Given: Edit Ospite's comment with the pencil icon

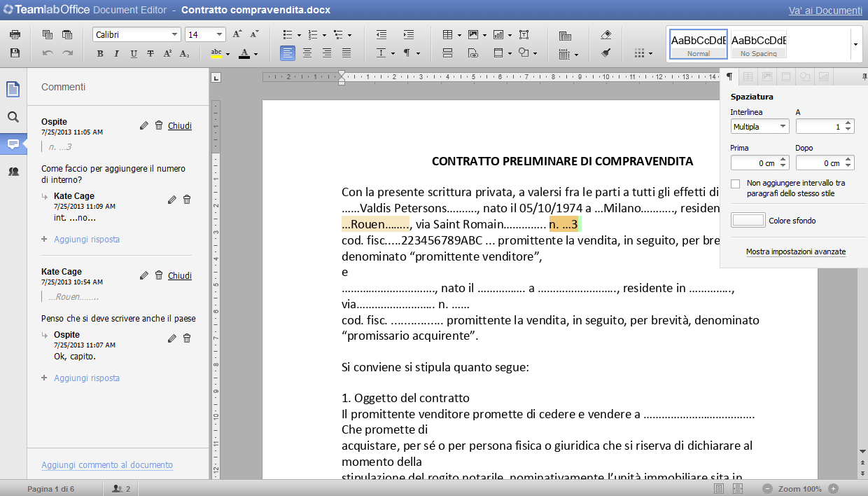Looking at the screenshot, I should click(144, 125).
